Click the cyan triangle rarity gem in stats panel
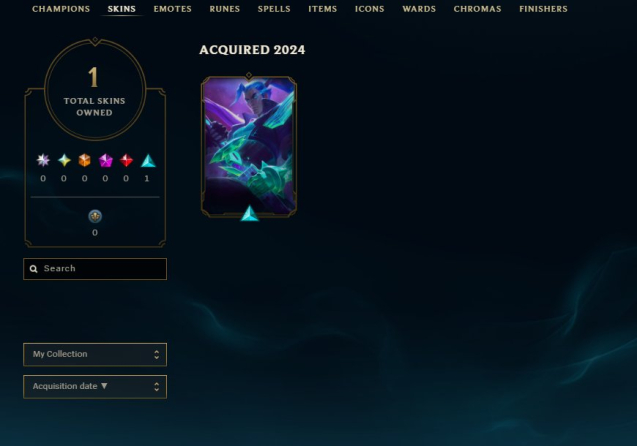This screenshot has height=446, width=637. click(148, 161)
